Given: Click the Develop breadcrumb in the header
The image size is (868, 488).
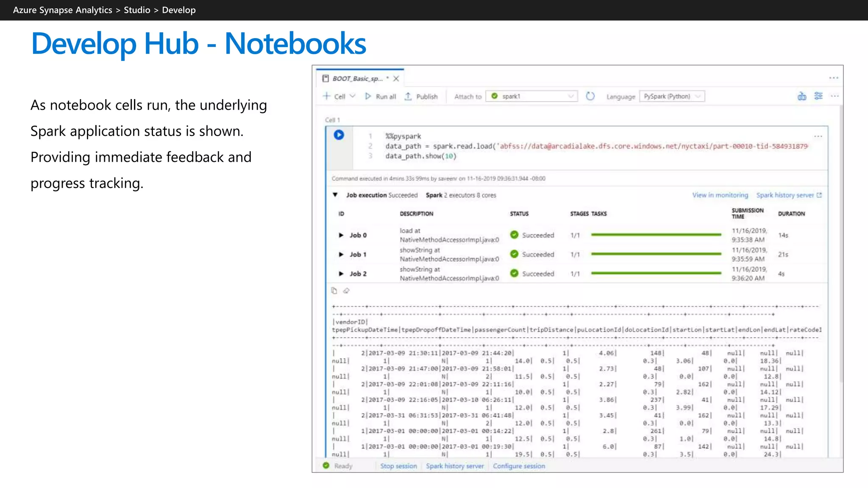Looking at the screenshot, I should (x=179, y=10).
